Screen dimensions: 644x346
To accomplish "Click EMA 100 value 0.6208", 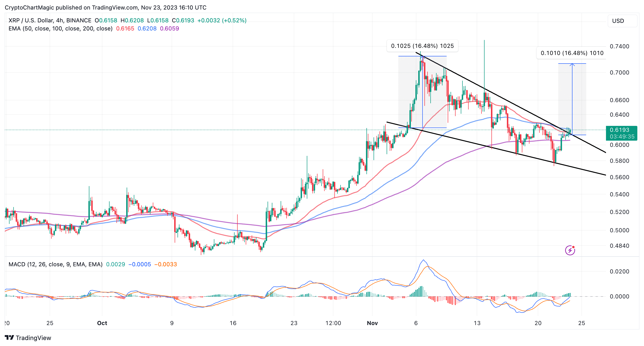I will click(147, 28).
